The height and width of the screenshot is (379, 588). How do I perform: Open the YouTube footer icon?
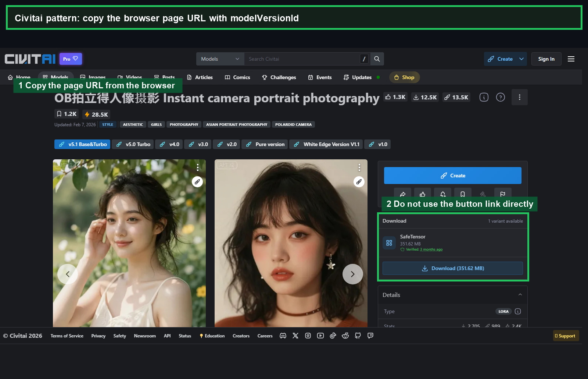pyautogui.click(x=320, y=336)
